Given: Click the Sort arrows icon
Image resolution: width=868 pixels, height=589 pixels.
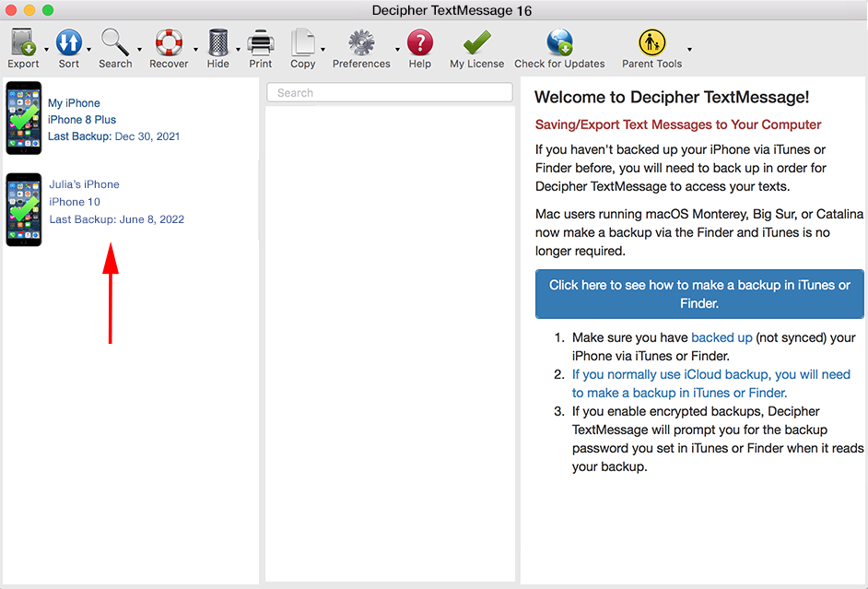Looking at the screenshot, I should [69, 43].
